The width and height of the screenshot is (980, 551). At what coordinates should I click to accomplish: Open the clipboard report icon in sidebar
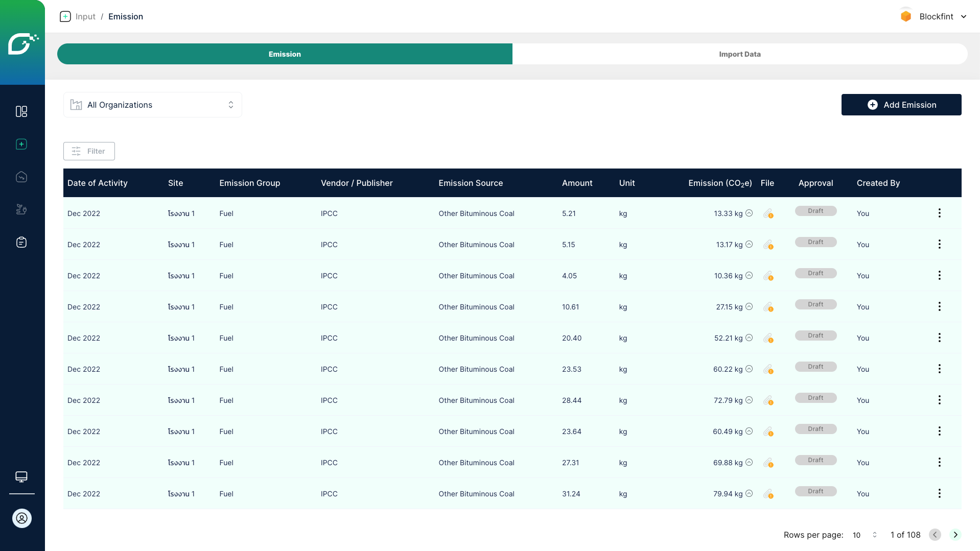21,242
